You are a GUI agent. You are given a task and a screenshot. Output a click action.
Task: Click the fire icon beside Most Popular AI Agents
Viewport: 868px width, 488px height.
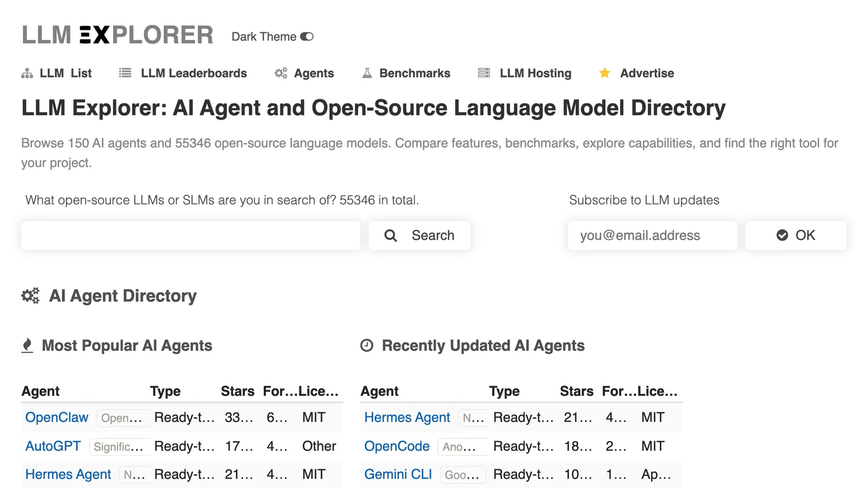[x=27, y=345]
